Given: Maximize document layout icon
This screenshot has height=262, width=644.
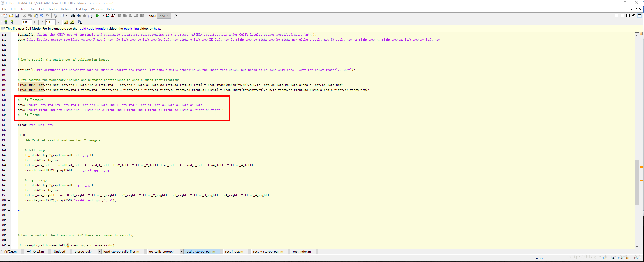Looking at the screenshot, I should [x=639, y=16].
